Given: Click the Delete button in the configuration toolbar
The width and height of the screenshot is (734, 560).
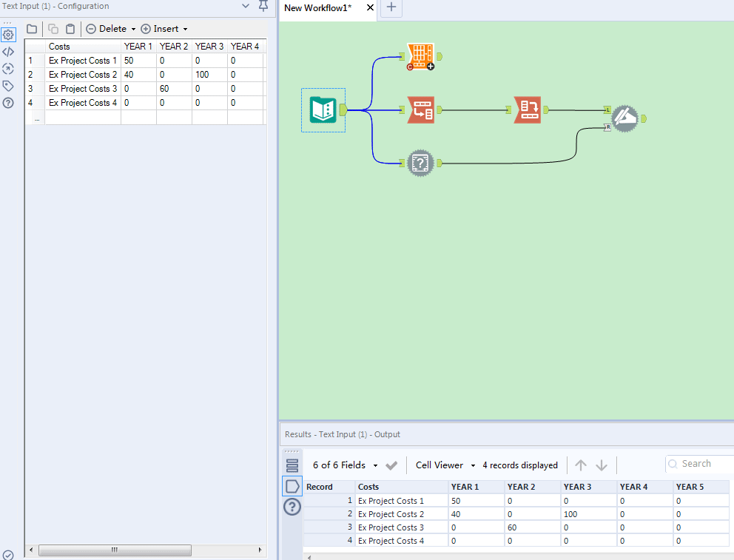Looking at the screenshot, I should point(109,28).
